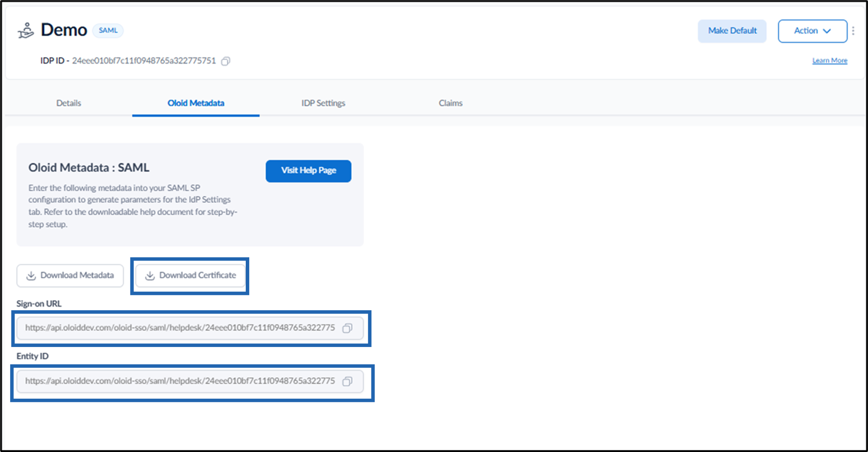This screenshot has width=868, height=452.
Task: Click the Oloid Metadata : SAML heading
Action: [89, 168]
